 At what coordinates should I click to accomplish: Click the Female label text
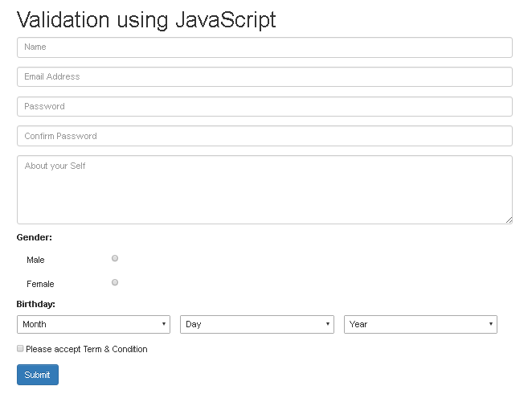pyautogui.click(x=40, y=284)
